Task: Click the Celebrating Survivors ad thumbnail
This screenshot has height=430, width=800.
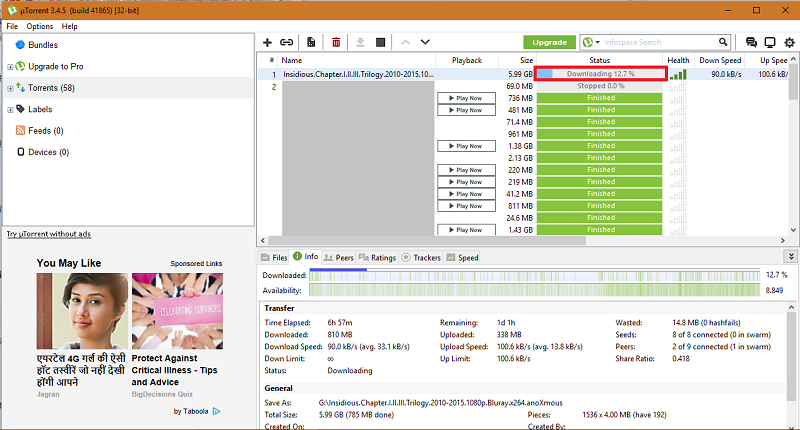Action: click(x=178, y=311)
